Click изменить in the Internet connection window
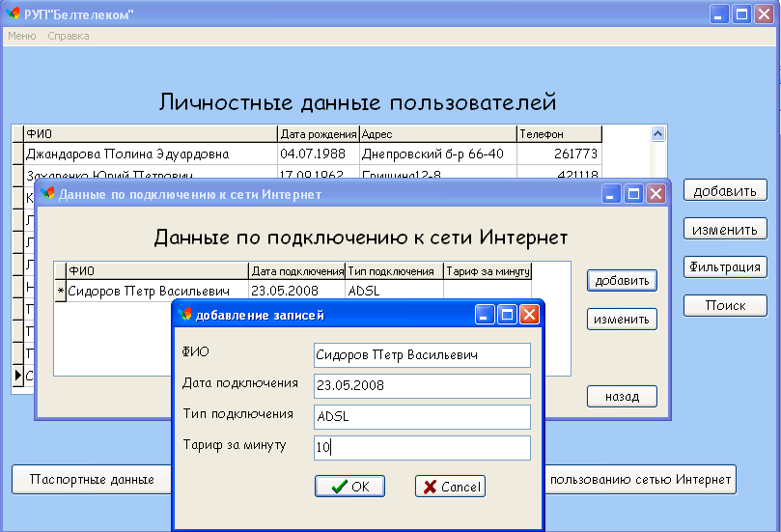 [x=622, y=320]
